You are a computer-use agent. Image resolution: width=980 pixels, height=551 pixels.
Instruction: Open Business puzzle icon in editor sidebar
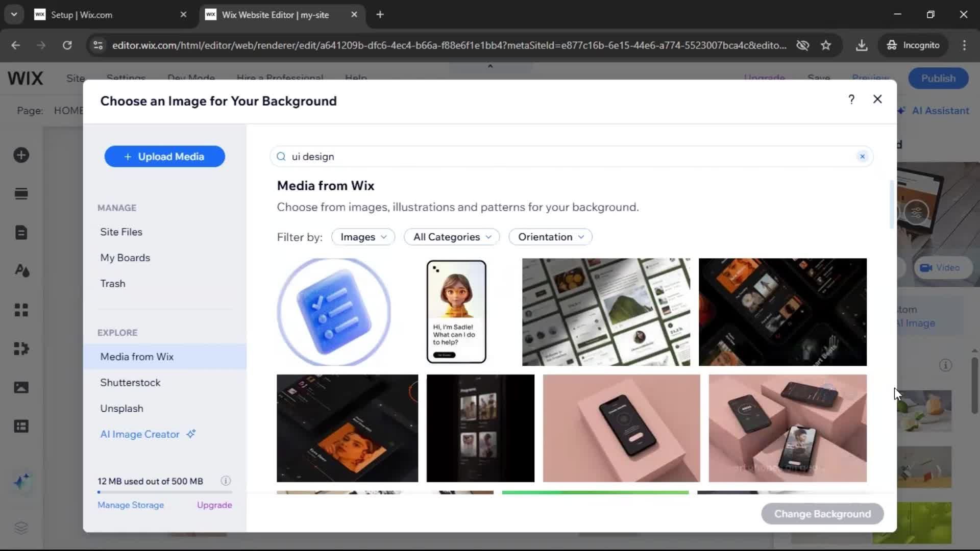click(x=21, y=348)
